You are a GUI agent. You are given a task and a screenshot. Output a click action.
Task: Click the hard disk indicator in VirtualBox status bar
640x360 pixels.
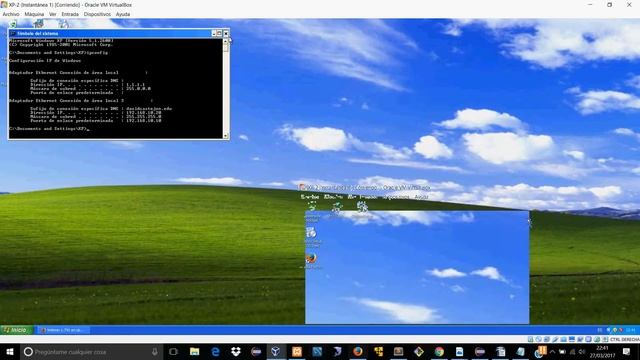point(530,339)
